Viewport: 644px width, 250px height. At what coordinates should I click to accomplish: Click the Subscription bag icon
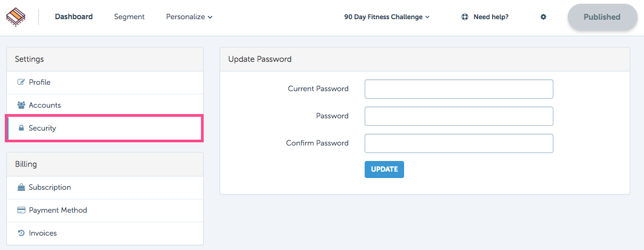pos(21,187)
